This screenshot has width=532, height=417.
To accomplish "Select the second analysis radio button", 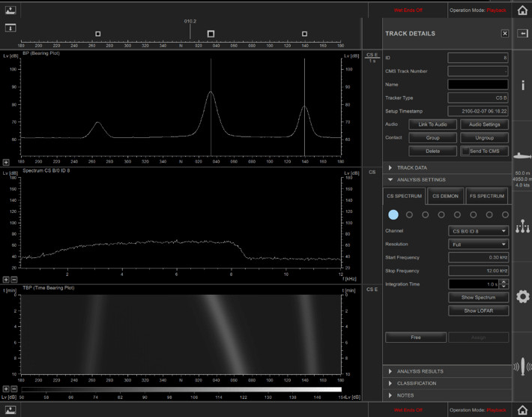I will 410,214.
